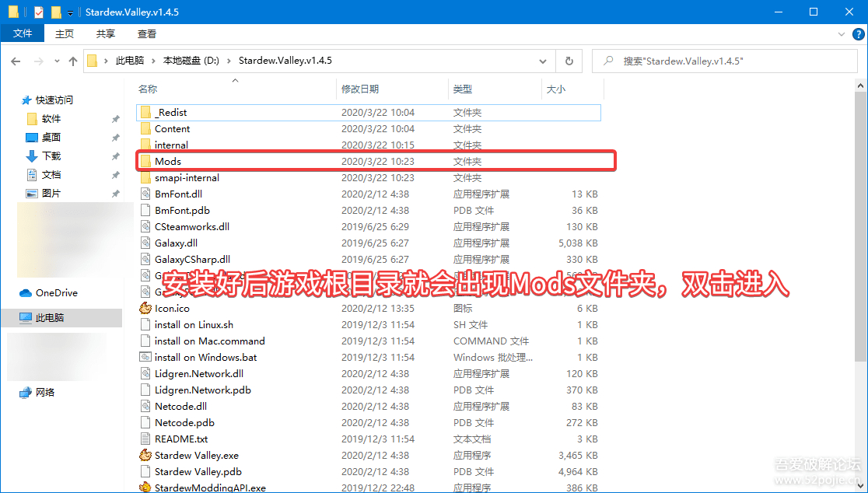
Task: Select the Lidgren.Network.dll file icon
Action: pos(145,373)
